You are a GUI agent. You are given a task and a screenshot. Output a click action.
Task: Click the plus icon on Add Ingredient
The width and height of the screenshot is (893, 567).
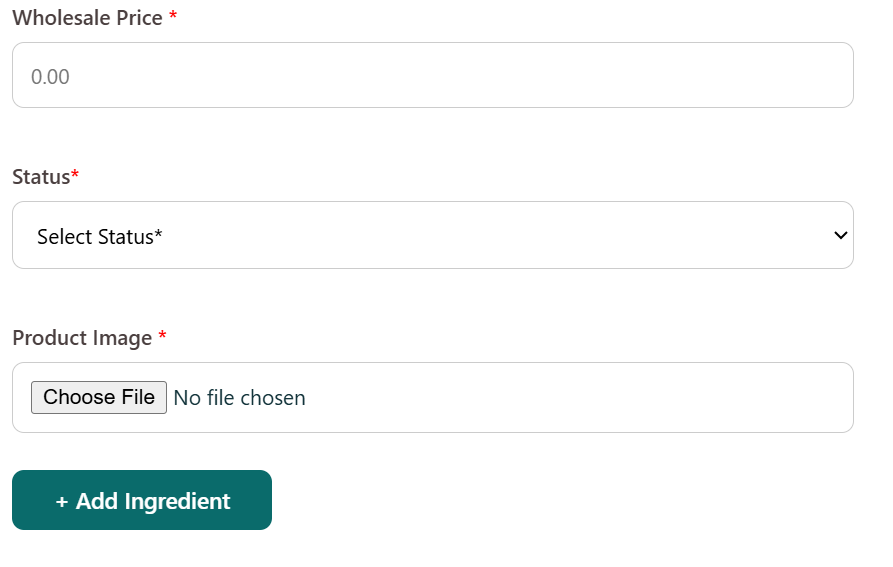point(62,501)
